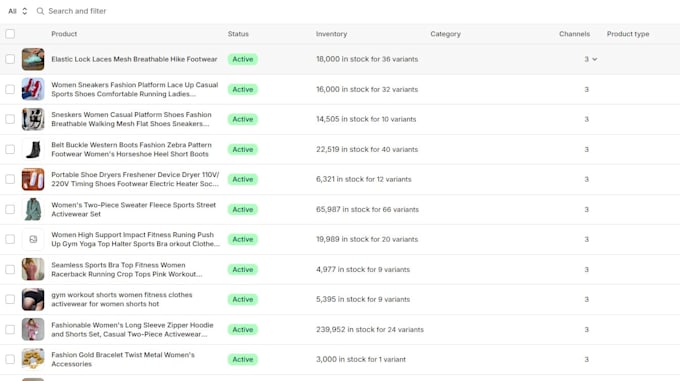680x381 pixels.
Task: Click "14,505 in stock for 10 variants"
Action: tap(366, 119)
